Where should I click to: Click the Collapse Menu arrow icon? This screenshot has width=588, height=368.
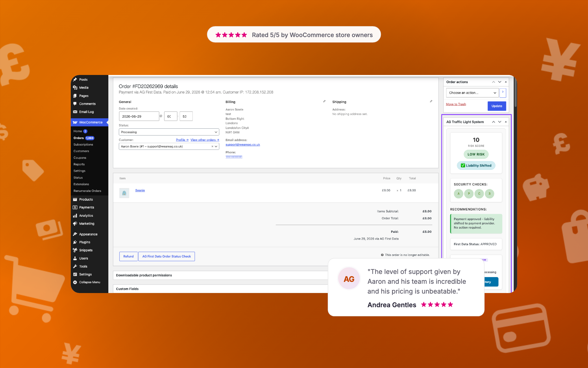[x=75, y=282]
